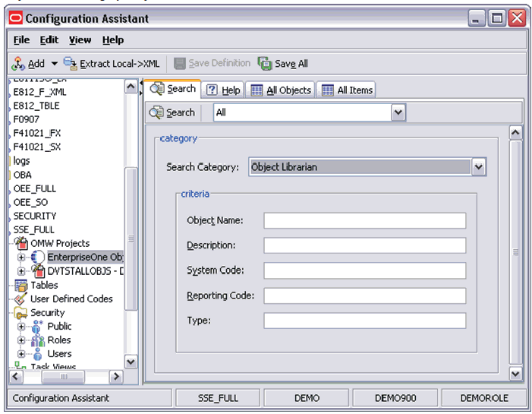Image resolution: width=532 pixels, height=414 pixels.
Task: Click the greyed Save Definition icon
Action: pos(179,64)
